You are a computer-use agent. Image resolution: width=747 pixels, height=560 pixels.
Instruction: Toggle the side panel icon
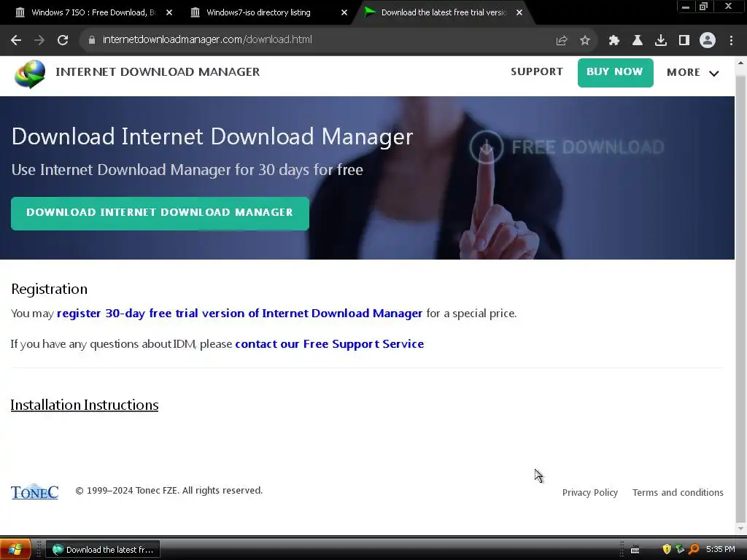coord(684,41)
